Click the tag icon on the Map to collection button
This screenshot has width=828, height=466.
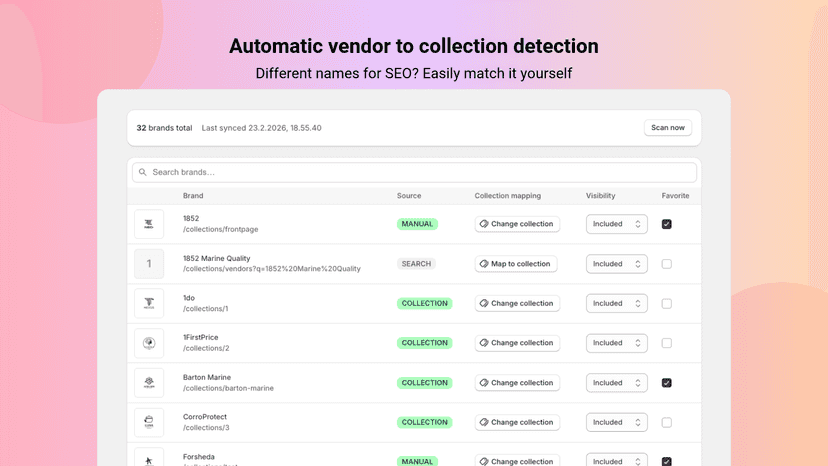484,264
